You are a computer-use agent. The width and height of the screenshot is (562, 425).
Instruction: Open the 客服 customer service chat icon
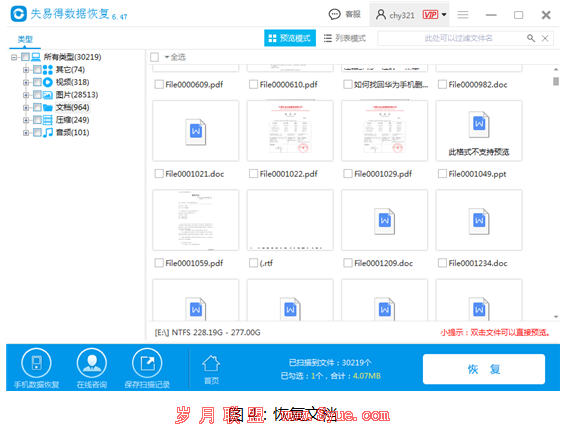(334, 14)
